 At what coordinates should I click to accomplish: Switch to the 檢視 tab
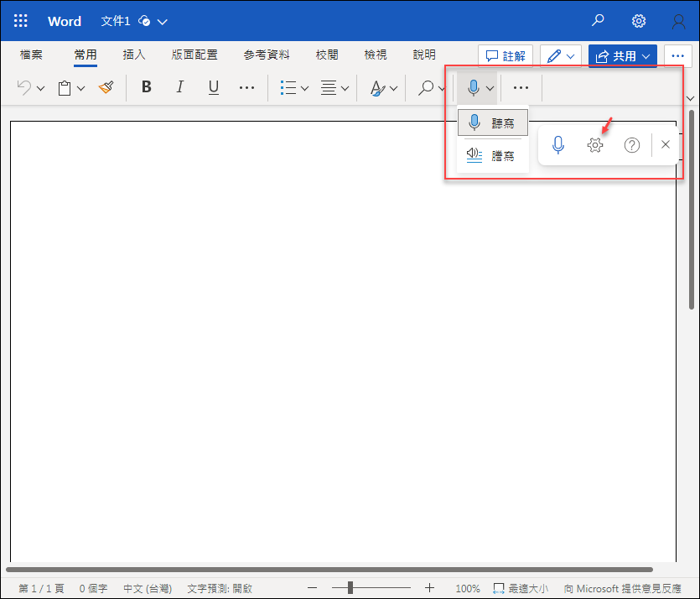coord(376,55)
